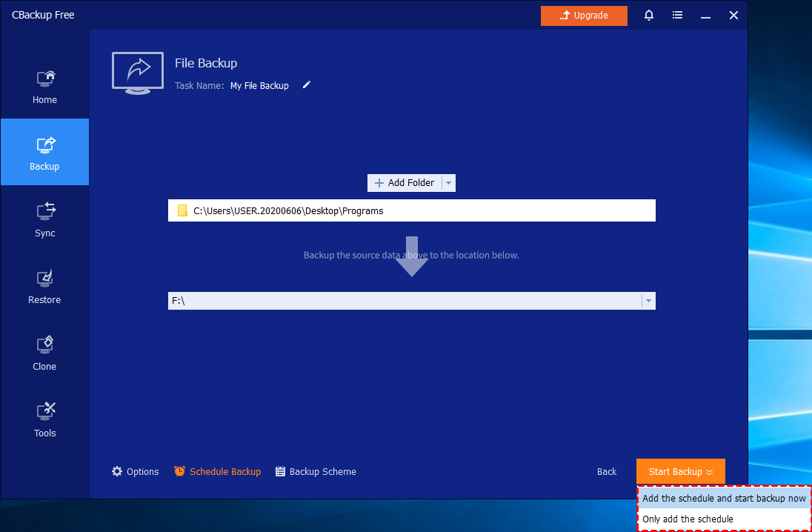Click the notification bell icon
This screenshot has height=532, width=812.
(x=649, y=15)
